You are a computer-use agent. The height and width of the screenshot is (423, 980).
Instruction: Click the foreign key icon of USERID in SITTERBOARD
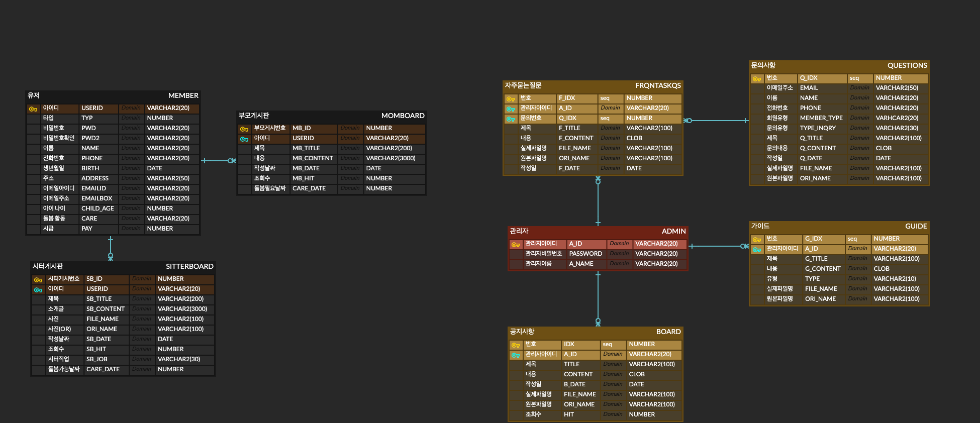(x=38, y=289)
